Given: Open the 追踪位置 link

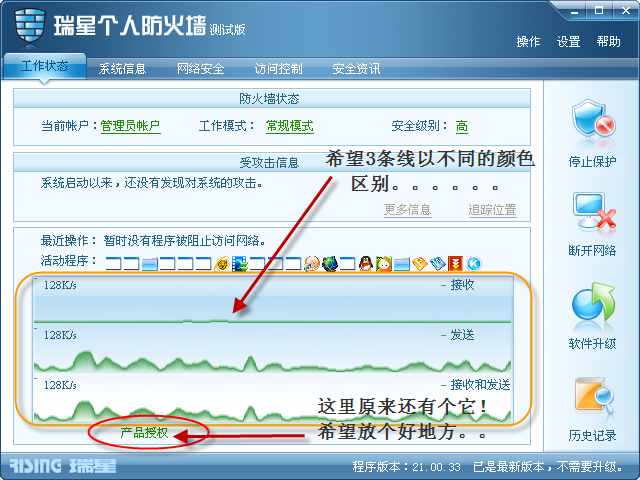Looking at the screenshot, I should point(492,210).
